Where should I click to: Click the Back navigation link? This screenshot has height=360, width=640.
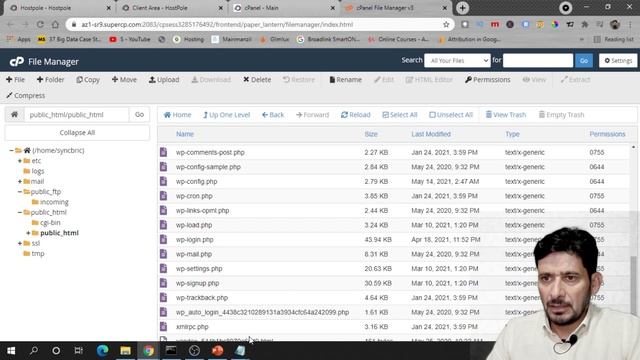click(x=273, y=115)
